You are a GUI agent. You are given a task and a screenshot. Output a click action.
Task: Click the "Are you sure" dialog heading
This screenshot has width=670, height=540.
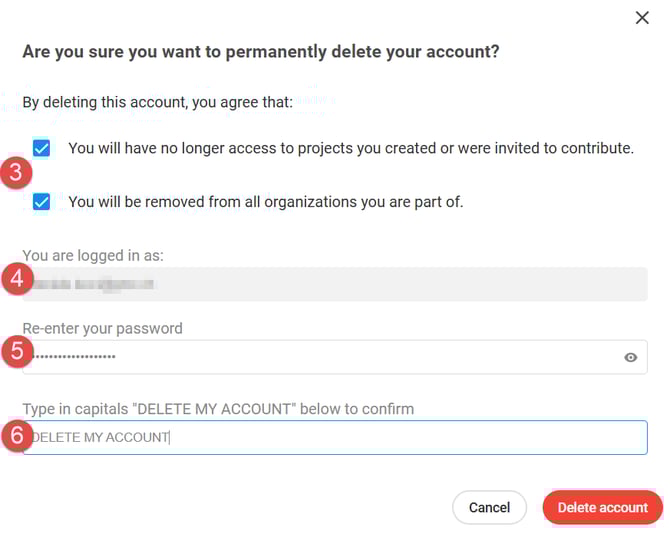pyautogui.click(x=260, y=51)
